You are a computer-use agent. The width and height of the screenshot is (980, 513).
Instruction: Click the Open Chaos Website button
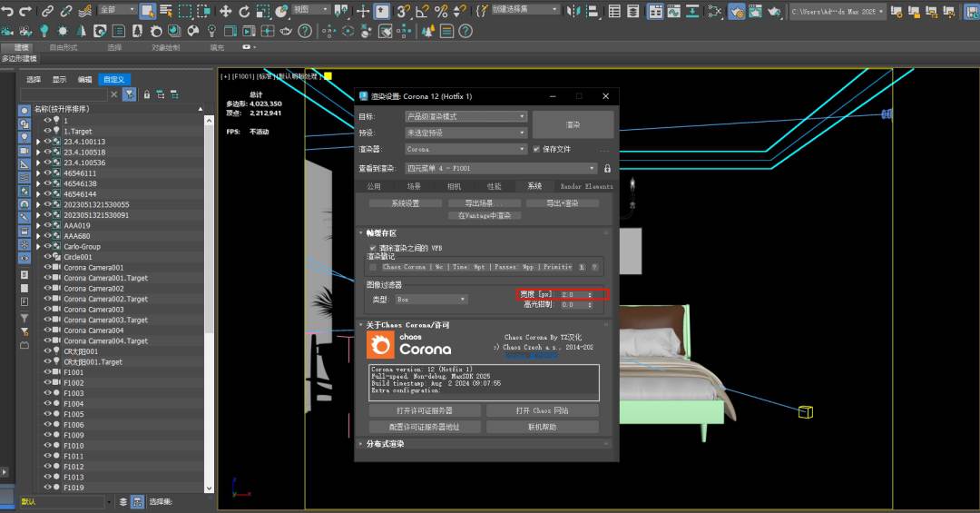coord(542,410)
